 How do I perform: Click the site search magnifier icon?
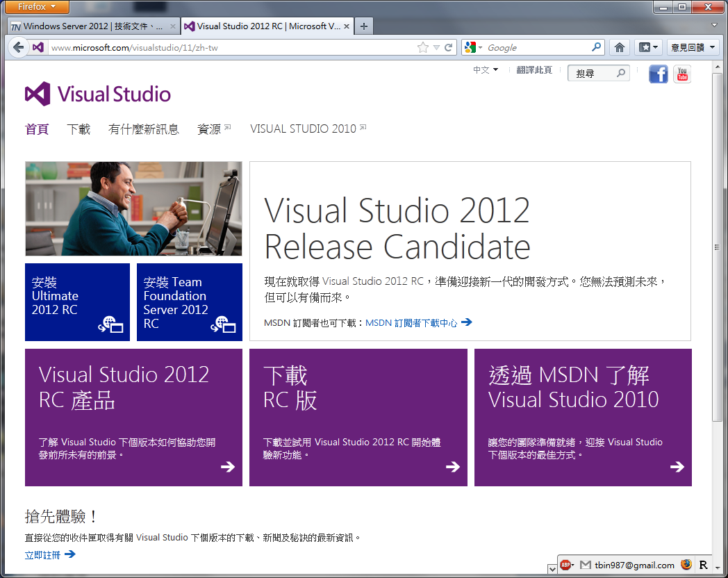point(621,73)
